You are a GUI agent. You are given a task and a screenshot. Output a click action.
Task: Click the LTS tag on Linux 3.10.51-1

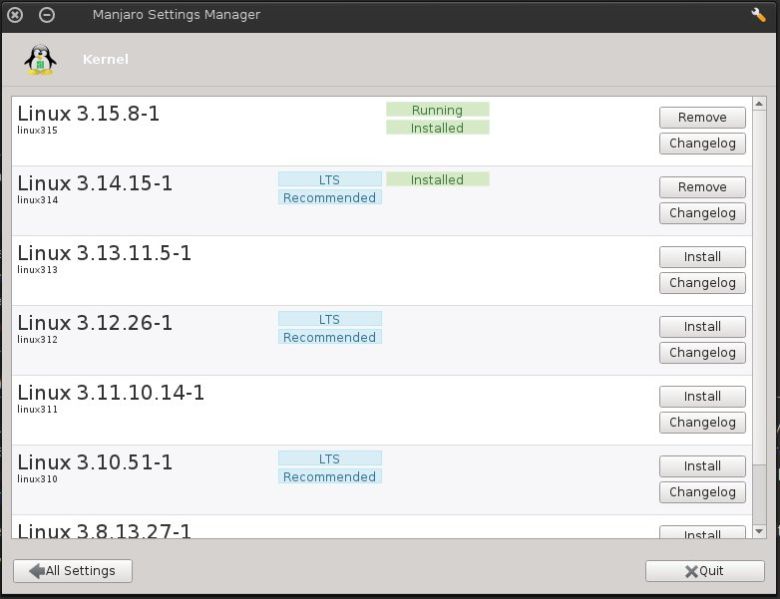pos(330,459)
